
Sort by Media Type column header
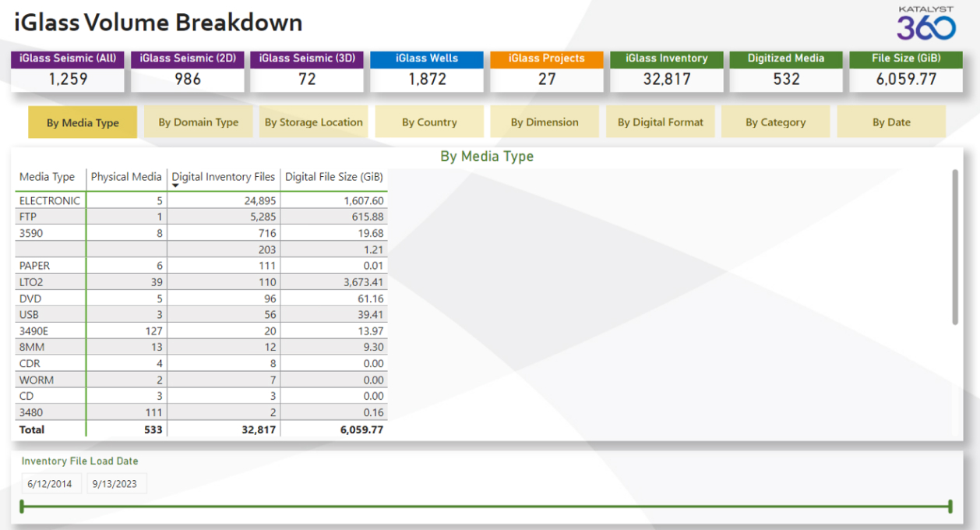(47, 177)
